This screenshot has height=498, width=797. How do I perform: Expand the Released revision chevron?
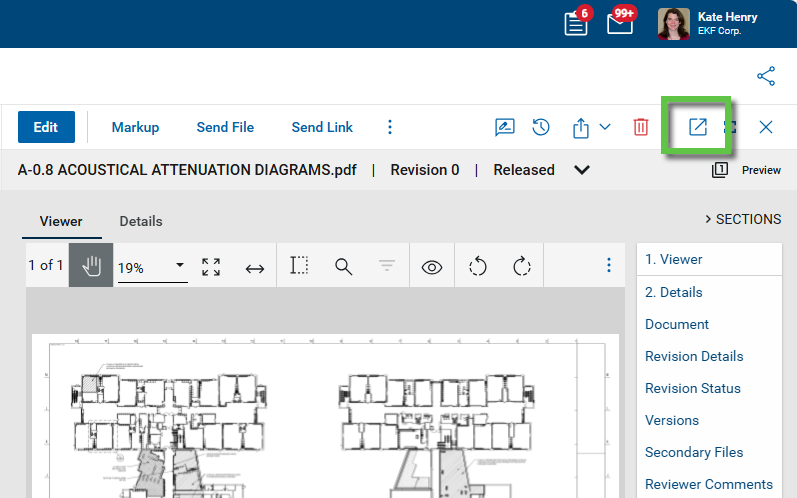[582, 170]
